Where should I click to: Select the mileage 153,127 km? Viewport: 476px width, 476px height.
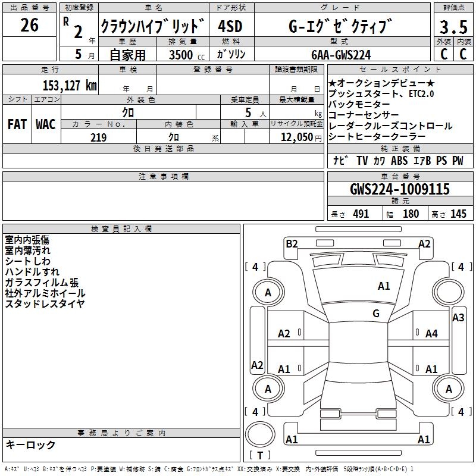pos(70,86)
